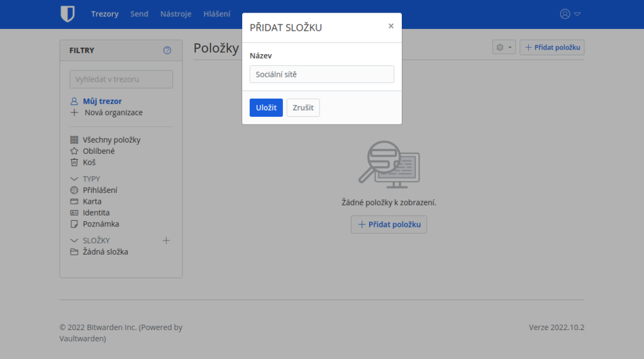Click the Uložit button

(266, 108)
